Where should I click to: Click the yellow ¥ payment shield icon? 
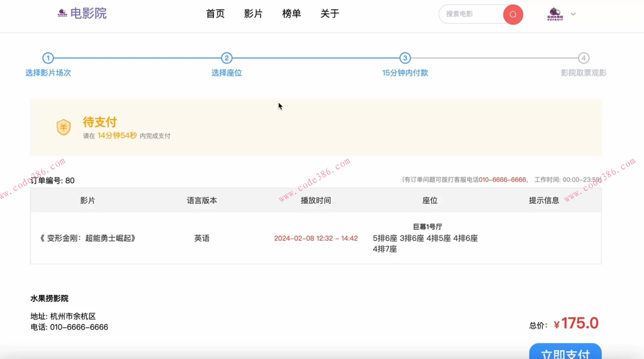63,127
